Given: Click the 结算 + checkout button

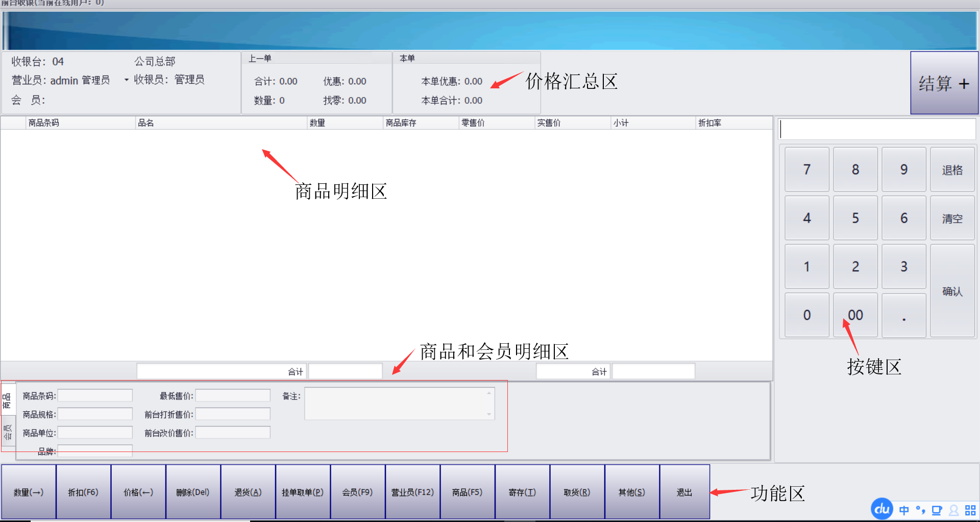Looking at the screenshot, I should click(944, 83).
